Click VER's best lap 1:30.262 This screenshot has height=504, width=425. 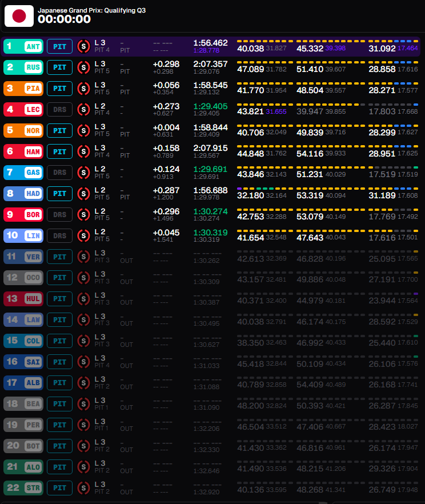pyautogui.click(x=206, y=261)
